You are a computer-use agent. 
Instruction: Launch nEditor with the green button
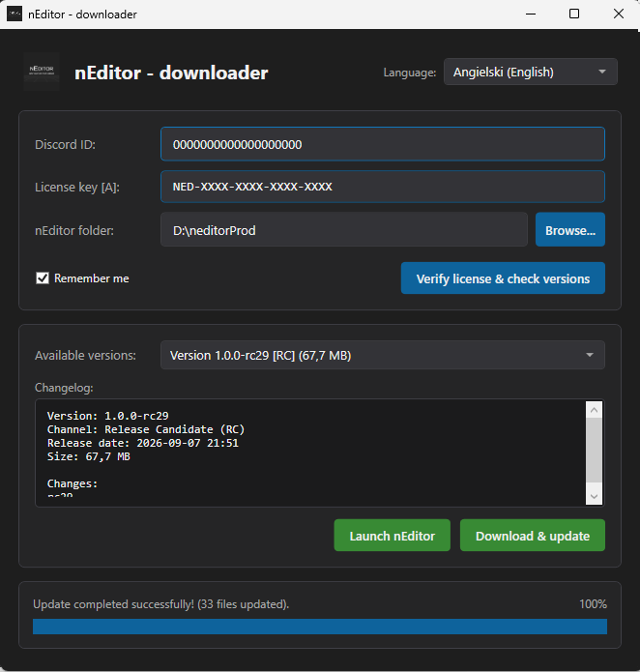coord(392,536)
